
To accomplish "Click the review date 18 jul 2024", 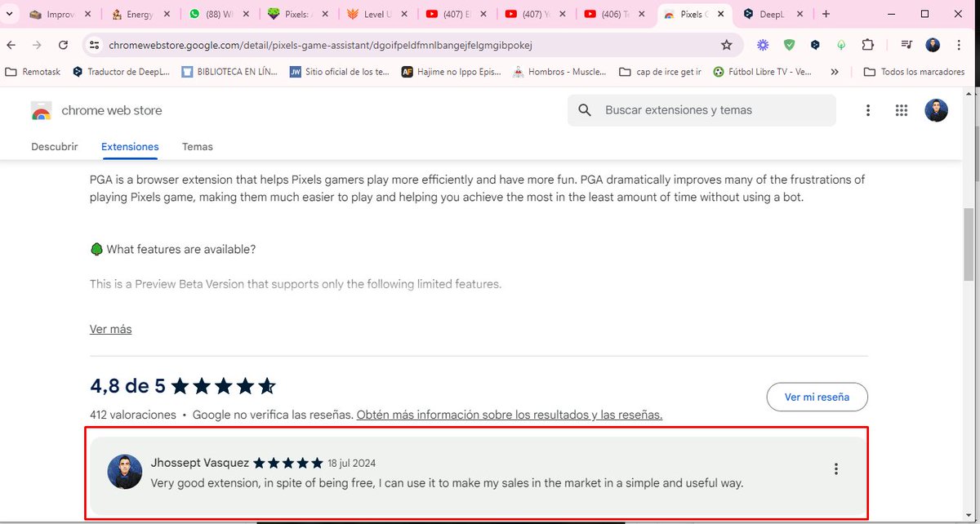I will (x=352, y=463).
